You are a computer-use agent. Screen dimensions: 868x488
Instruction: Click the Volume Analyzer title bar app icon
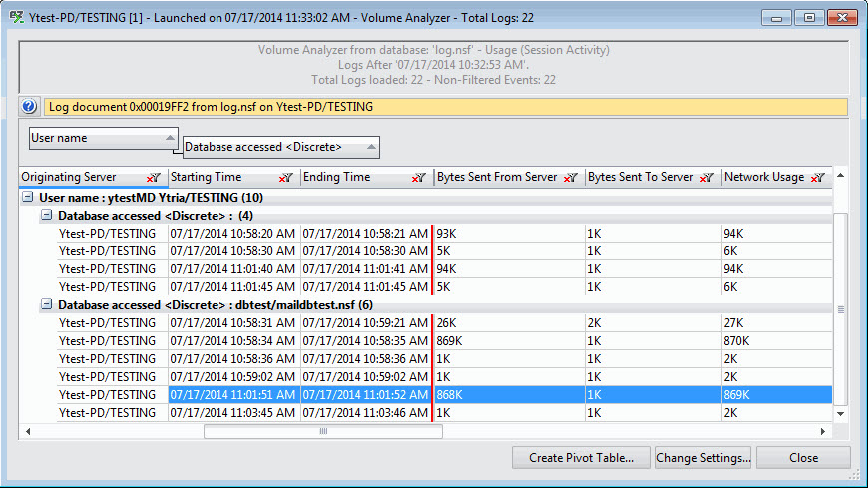pos(16,18)
